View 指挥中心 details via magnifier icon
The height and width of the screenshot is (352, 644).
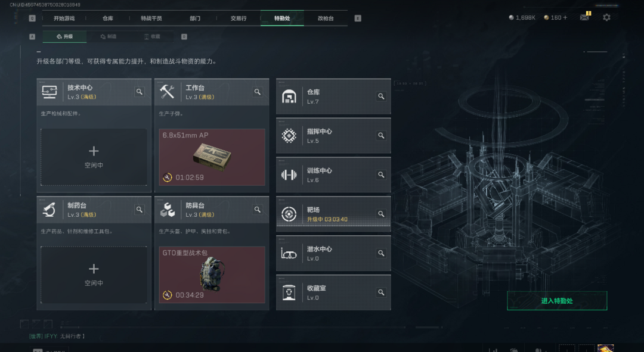click(x=381, y=135)
